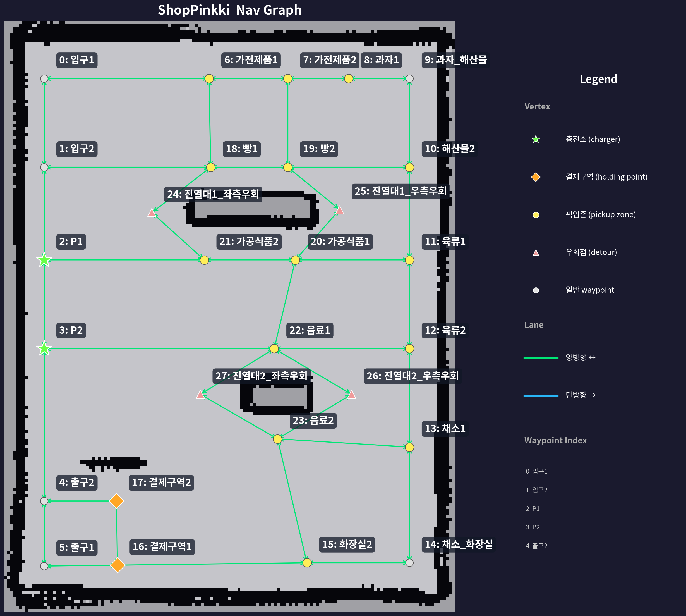Select the detour triangle of 27: 진열대2_좌측우회

pos(201,395)
